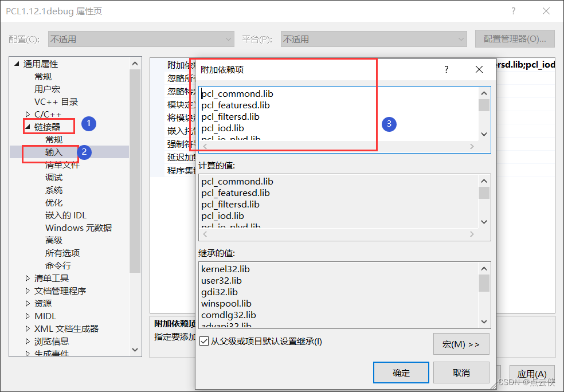Image resolution: width=564 pixels, height=392 pixels.
Task: Click pcl_featuresd.lib in 计算的值 list
Action: (235, 193)
